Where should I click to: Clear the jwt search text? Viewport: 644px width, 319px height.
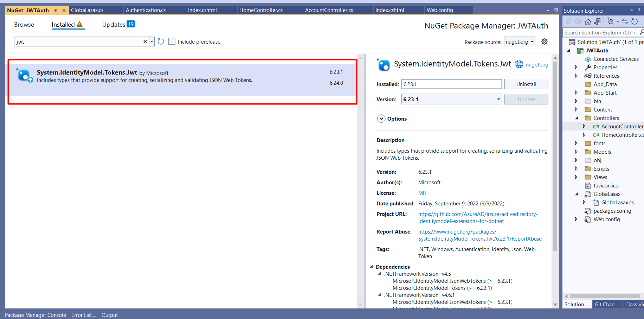click(145, 42)
